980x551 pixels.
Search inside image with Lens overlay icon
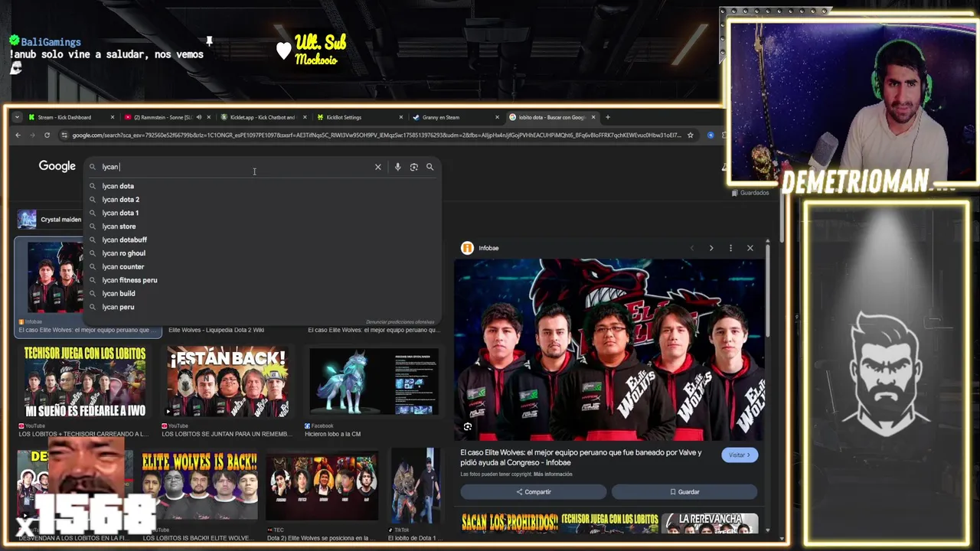point(468,427)
